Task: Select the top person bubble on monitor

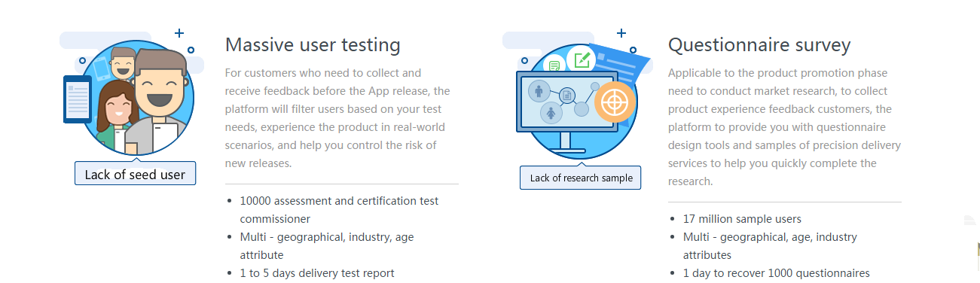Action: pos(539,92)
